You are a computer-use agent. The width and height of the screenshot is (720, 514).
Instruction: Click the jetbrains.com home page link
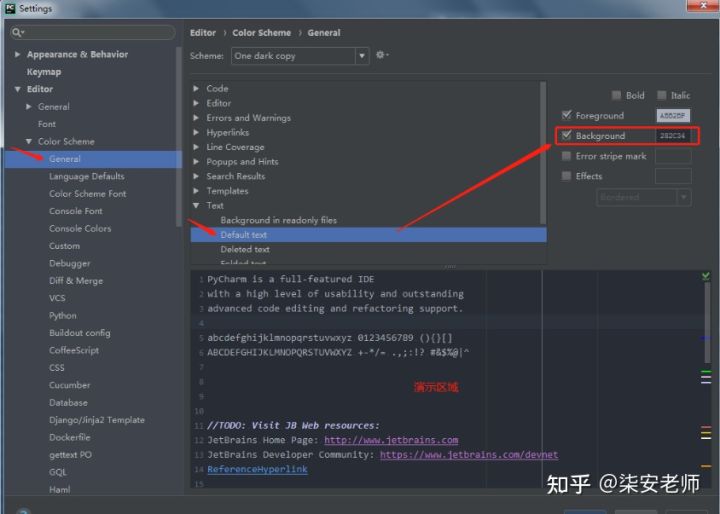391,440
